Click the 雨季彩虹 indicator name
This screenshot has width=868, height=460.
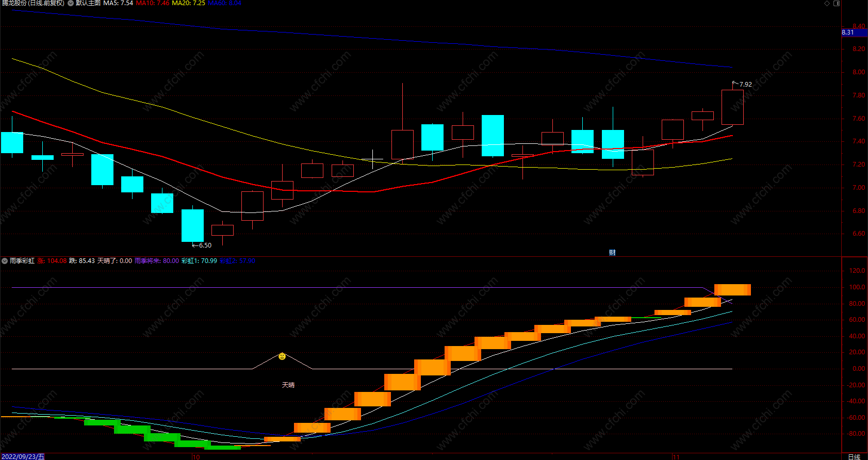22,261
